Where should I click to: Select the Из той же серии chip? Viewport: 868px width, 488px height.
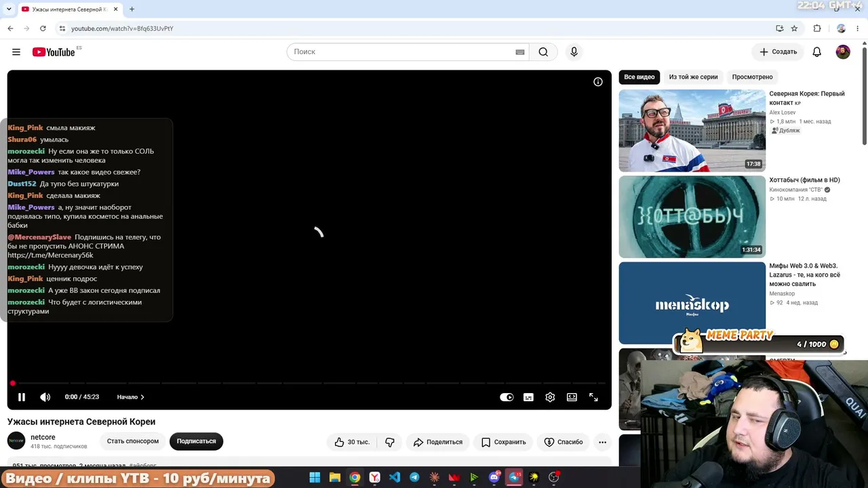click(x=693, y=77)
